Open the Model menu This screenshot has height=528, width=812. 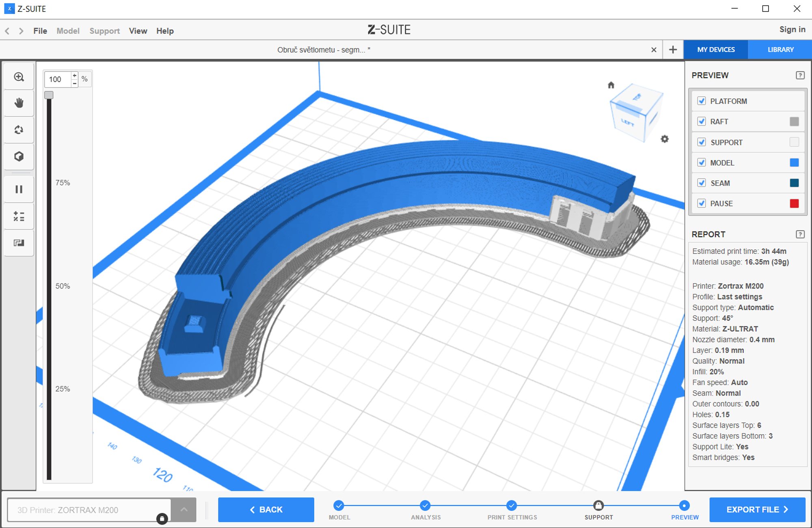(68, 31)
